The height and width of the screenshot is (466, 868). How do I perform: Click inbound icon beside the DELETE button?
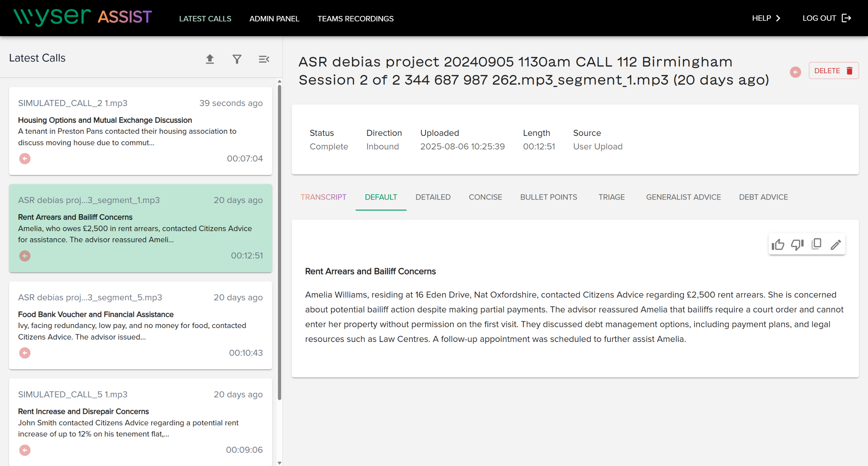(x=795, y=72)
